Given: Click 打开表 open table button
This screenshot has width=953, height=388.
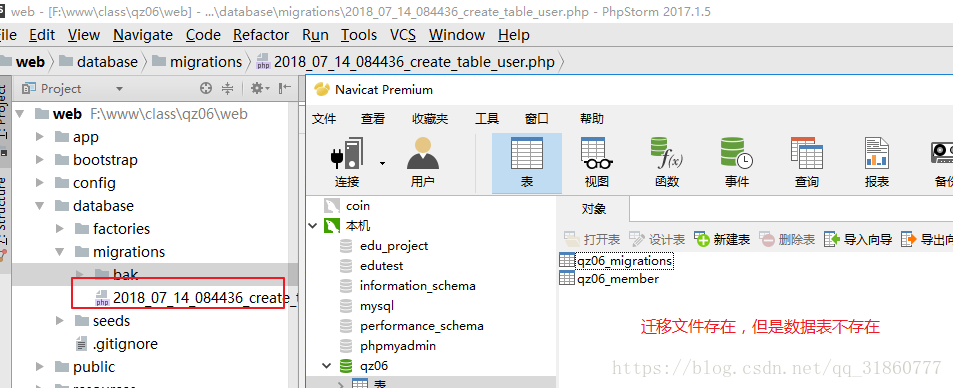Looking at the screenshot, I should (x=592, y=240).
